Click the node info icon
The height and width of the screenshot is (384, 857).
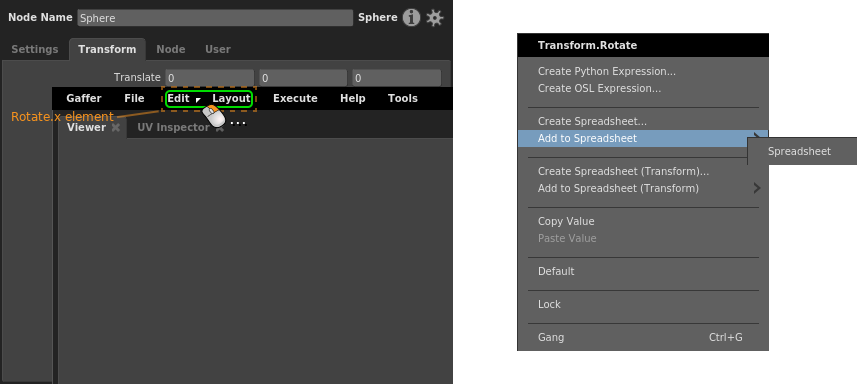point(412,18)
